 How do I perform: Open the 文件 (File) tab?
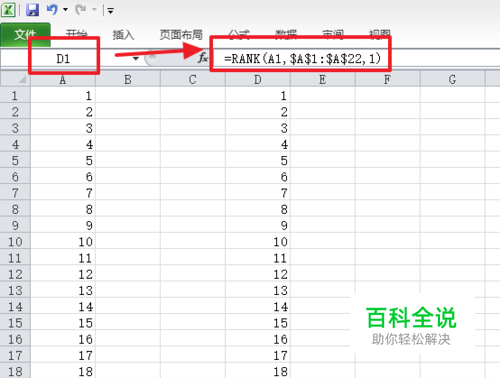pyautogui.click(x=25, y=34)
